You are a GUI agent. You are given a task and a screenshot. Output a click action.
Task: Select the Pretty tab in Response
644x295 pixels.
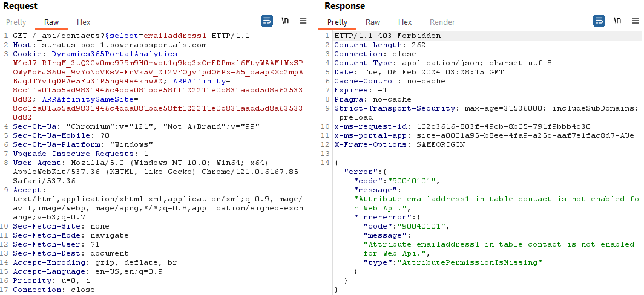point(338,22)
